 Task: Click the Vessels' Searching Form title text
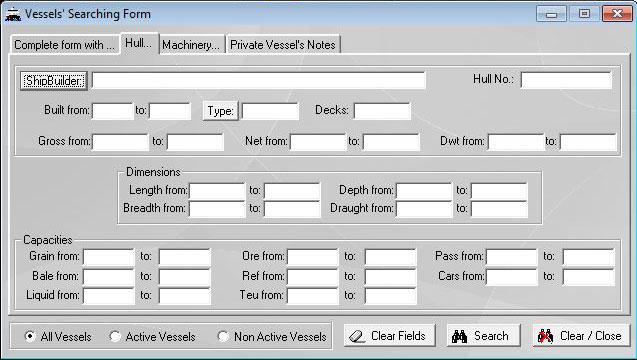coord(88,14)
